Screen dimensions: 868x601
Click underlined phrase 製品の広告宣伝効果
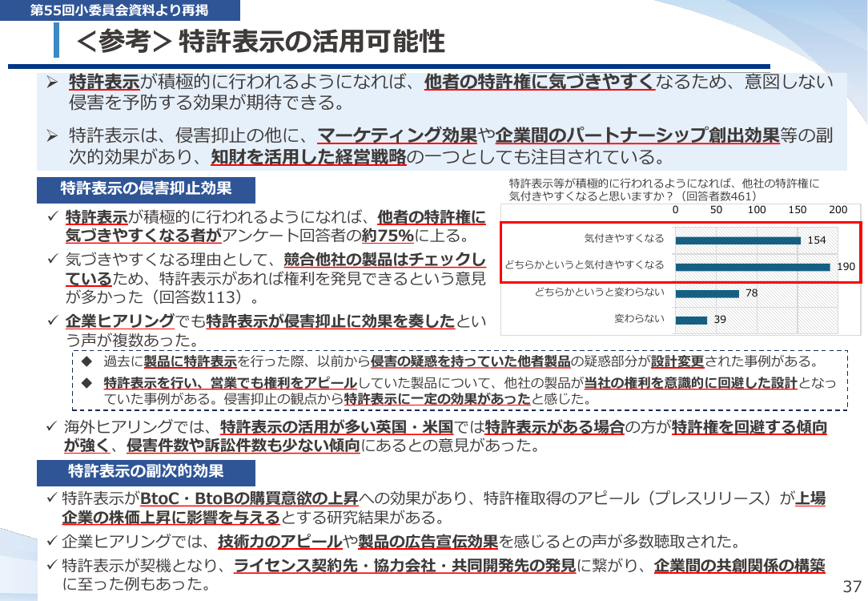pyautogui.click(x=428, y=541)
